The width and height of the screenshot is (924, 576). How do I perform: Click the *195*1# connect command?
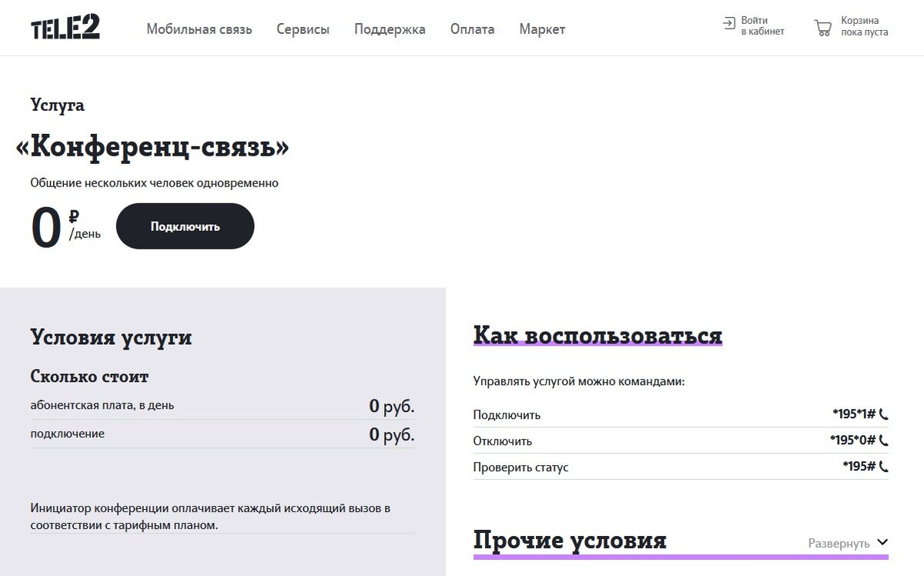(x=854, y=414)
